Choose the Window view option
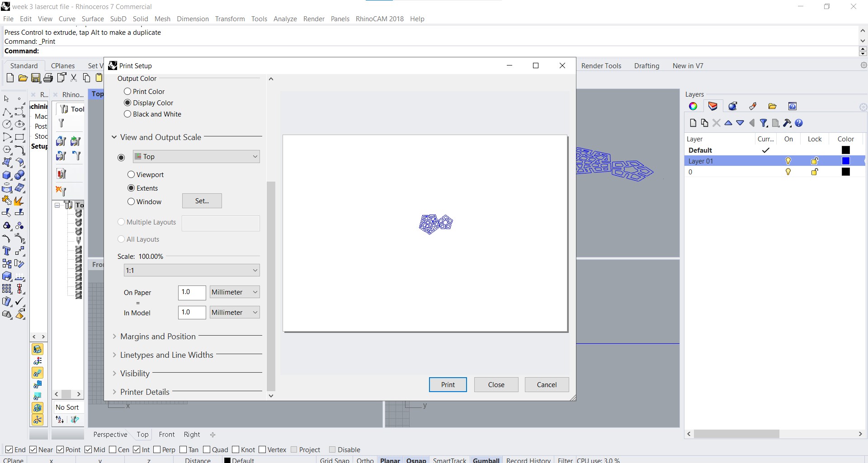This screenshot has width=868, height=463. 131,201
